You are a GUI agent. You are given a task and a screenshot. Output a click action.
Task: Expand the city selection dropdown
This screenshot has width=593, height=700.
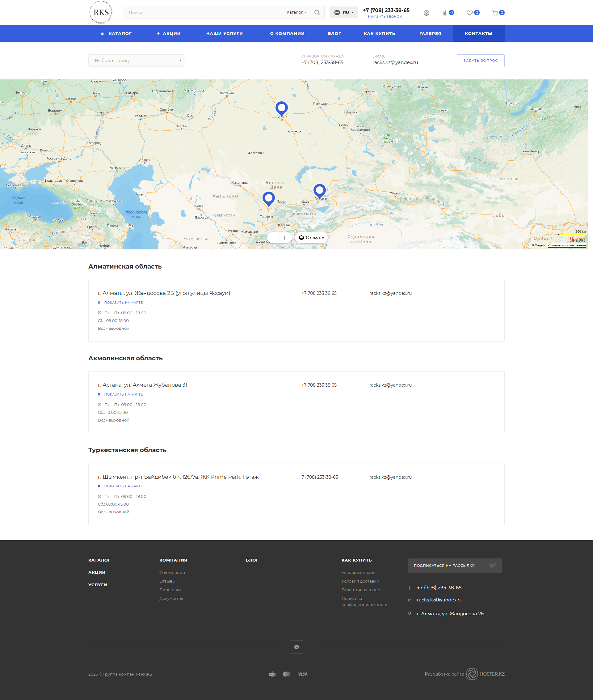tap(137, 61)
